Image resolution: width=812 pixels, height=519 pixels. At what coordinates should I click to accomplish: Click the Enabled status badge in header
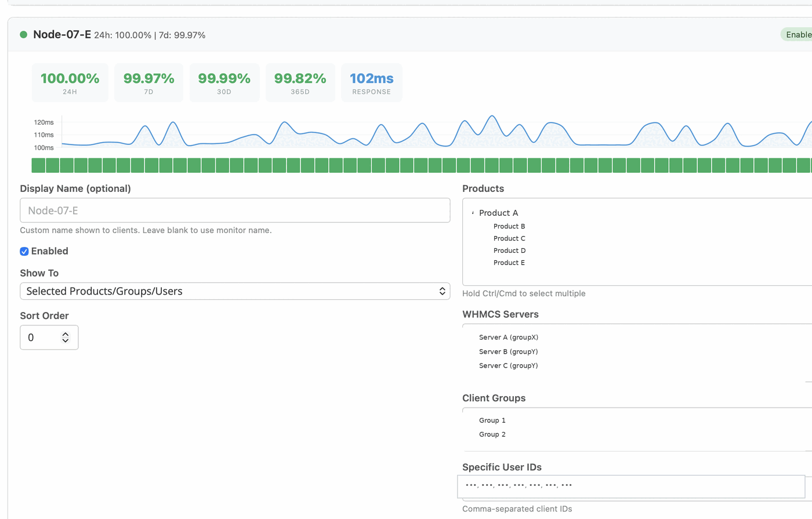(x=797, y=35)
